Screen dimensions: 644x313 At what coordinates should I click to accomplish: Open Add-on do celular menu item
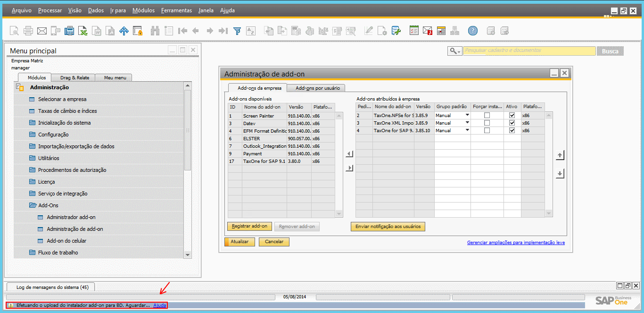(x=99, y=241)
